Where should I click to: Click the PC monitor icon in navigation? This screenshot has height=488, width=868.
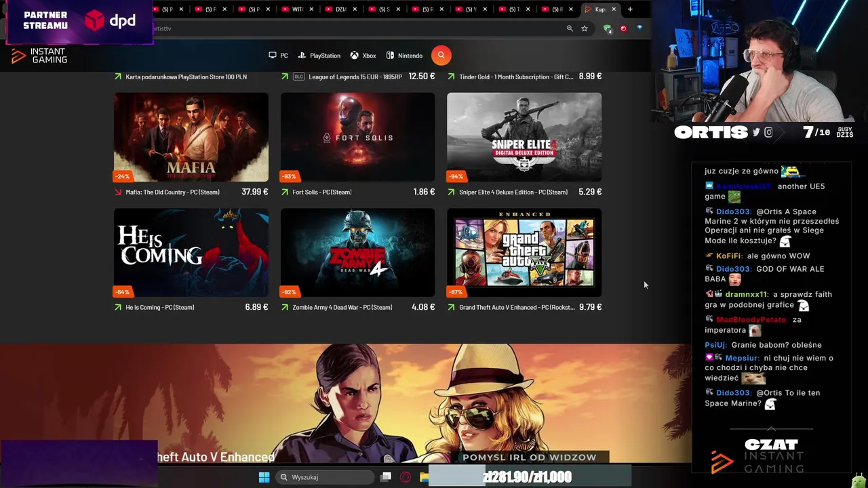[x=273, y=56]
